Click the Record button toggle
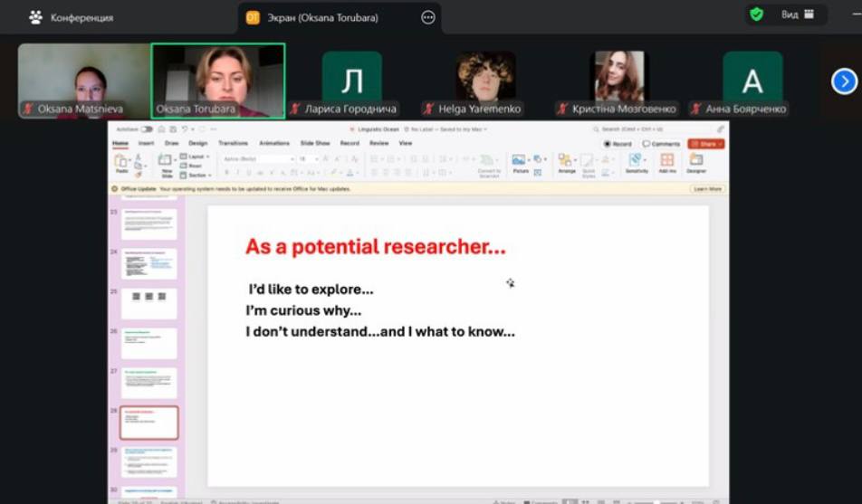This screenshot has width=862, height=504. point(618,143)
